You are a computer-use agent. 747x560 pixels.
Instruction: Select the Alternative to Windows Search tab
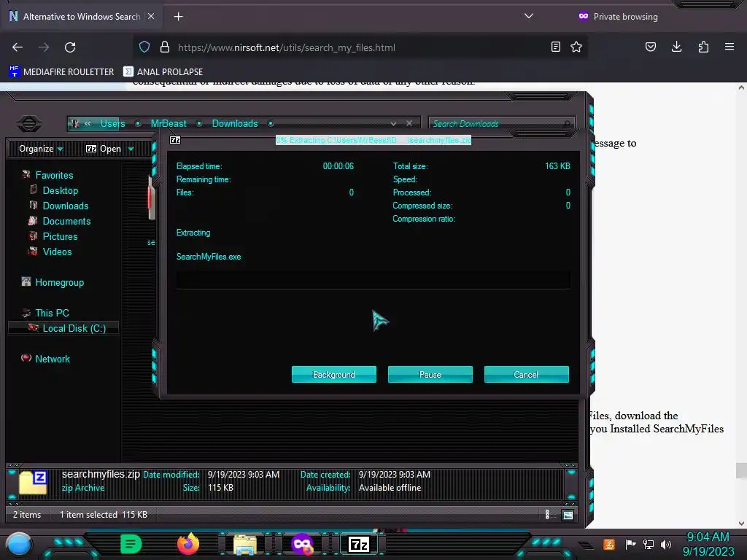pyautogui.click(x=82, y=17)
